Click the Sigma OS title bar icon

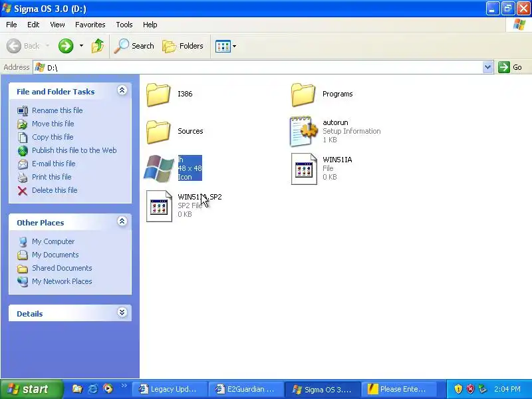(6, 8)
